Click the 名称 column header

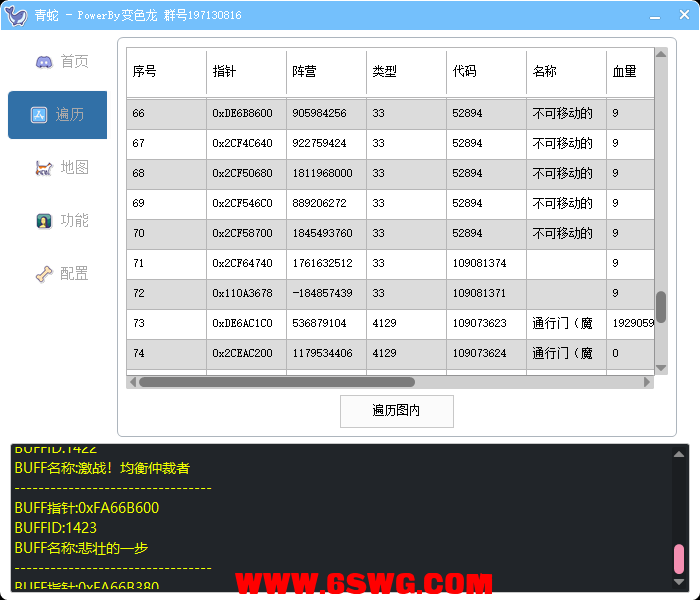[566, 71]
